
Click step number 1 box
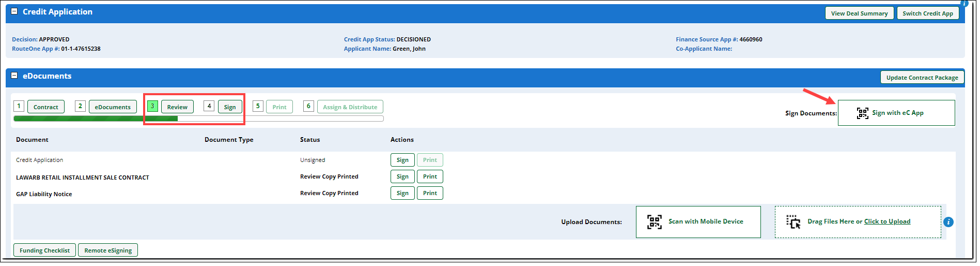pos(19,106)
